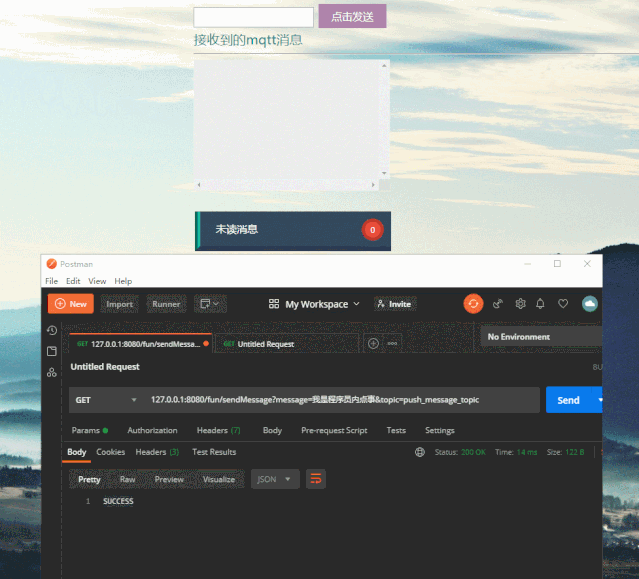This screenshot has width=639, height=579.
Task: Open the File menu
Action: tap(51, 281)
